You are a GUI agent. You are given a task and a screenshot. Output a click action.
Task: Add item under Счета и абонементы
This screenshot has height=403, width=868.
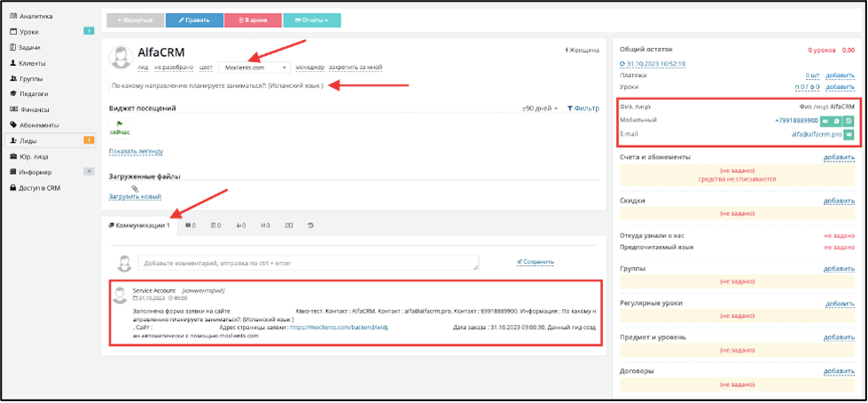840,157
